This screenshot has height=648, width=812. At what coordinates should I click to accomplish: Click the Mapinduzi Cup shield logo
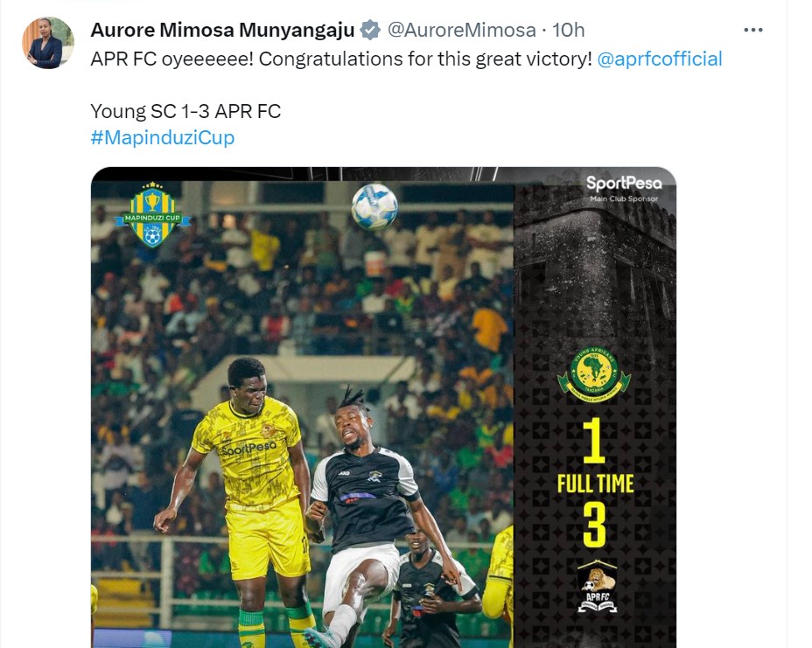(152, 214)
